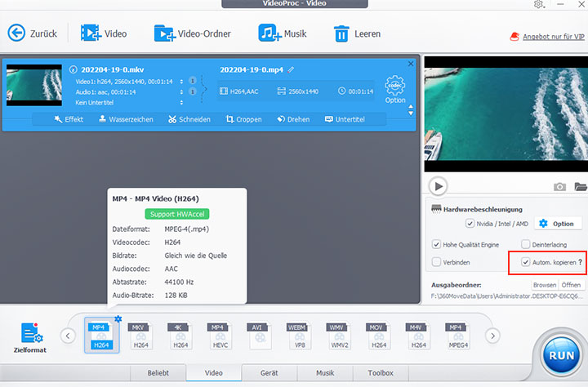This screenshot has height=387, width=588.
Task: Show more formats with right chevron
Action: 492,336
